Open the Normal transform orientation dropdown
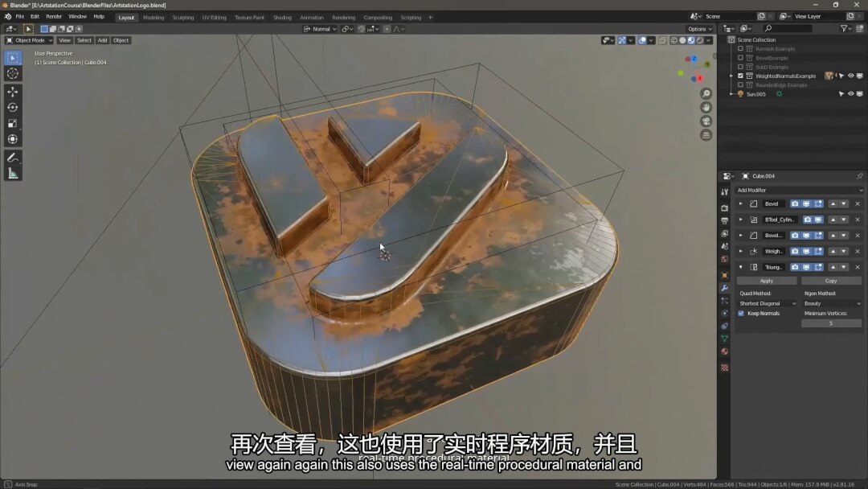Viewport: 868px width, 489px height. [x=320, y=29]
